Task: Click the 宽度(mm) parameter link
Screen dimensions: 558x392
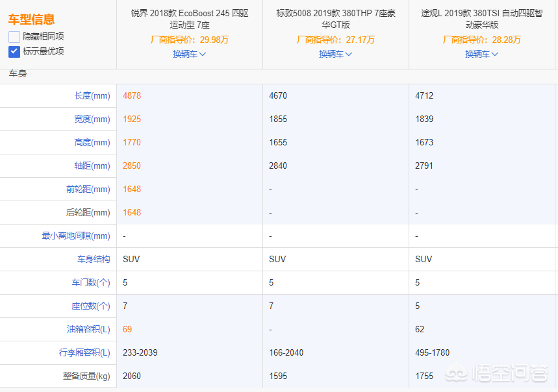Action: (x=92, y=119)
